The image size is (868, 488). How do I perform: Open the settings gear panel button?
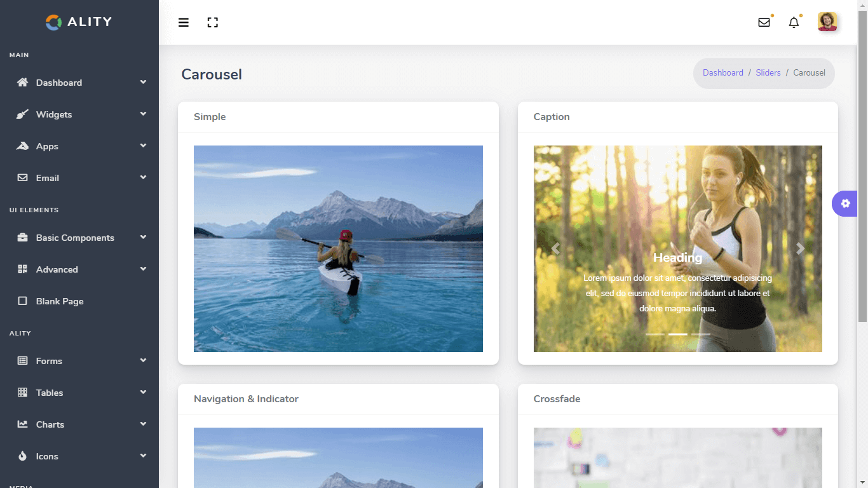pos(845,203)
